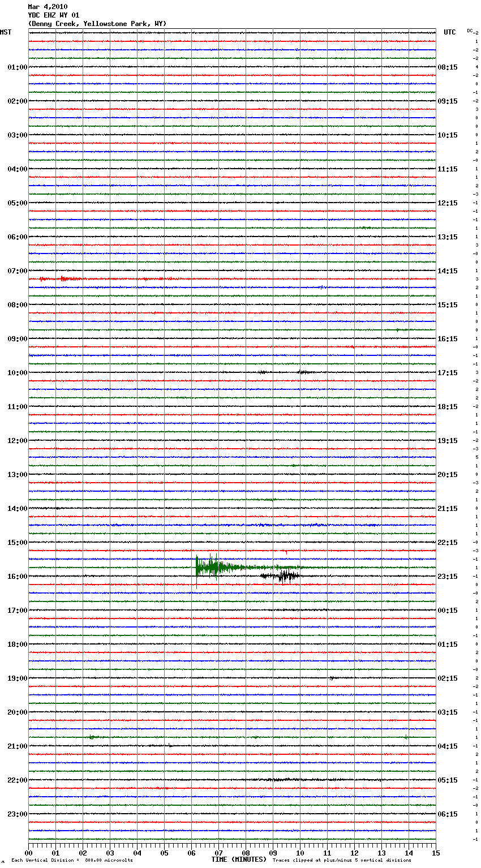Click the "UTC" axis header
The image size is (481, 868).
450,32
